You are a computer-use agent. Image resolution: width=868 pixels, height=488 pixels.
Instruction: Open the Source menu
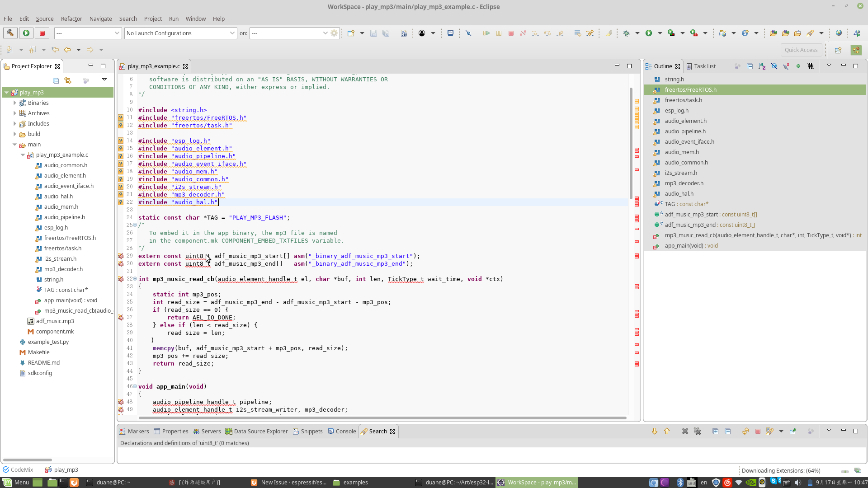(45, 19)
